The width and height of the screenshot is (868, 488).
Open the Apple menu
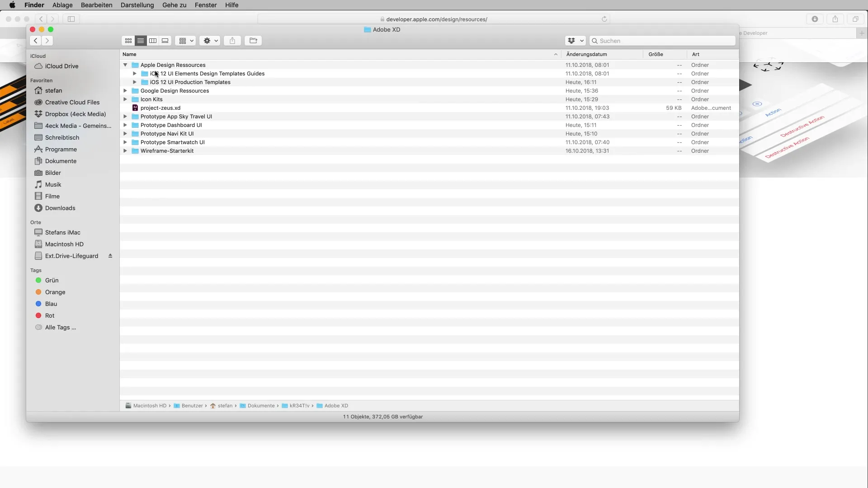click(12, 5)
